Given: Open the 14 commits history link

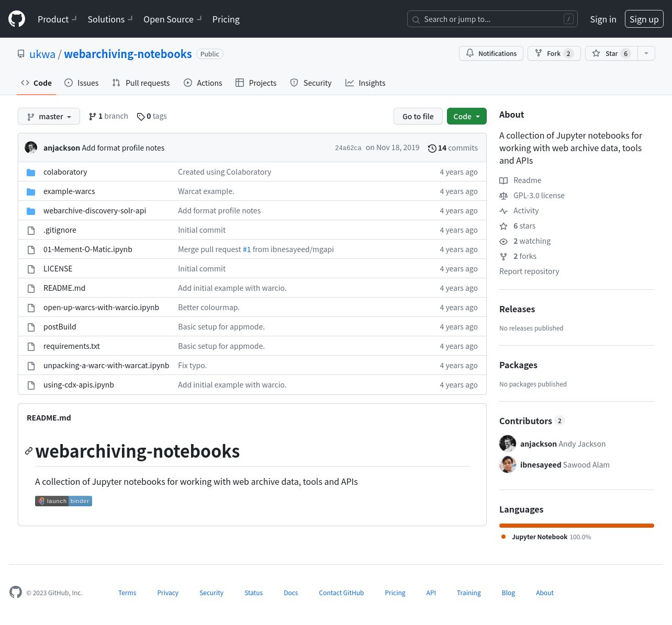Looking at the screenshot, I should [453, 148].
